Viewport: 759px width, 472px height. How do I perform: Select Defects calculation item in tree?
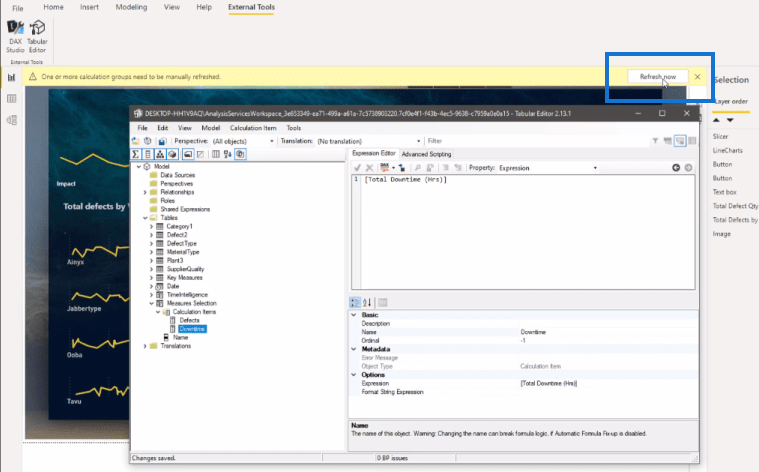(189, 320)
